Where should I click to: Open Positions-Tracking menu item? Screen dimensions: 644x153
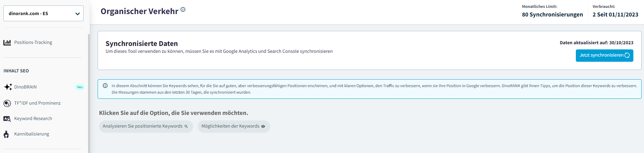tap(33, 43)
